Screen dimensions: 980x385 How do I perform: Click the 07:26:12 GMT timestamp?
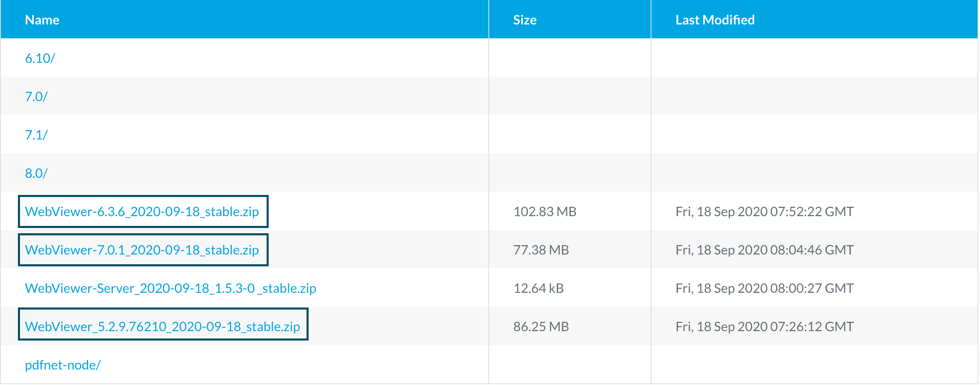pyautogui.click(x=764, y=327)
